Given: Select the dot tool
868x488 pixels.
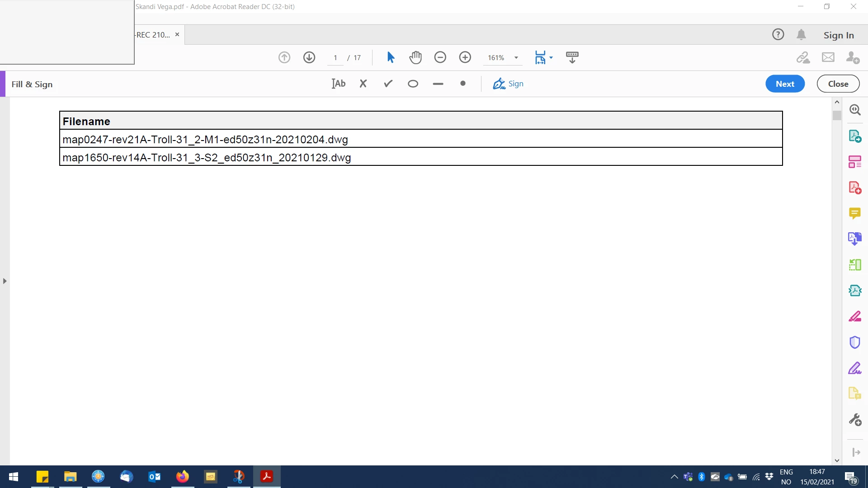Looking at the screenshot, I should [x=462, y=84].
